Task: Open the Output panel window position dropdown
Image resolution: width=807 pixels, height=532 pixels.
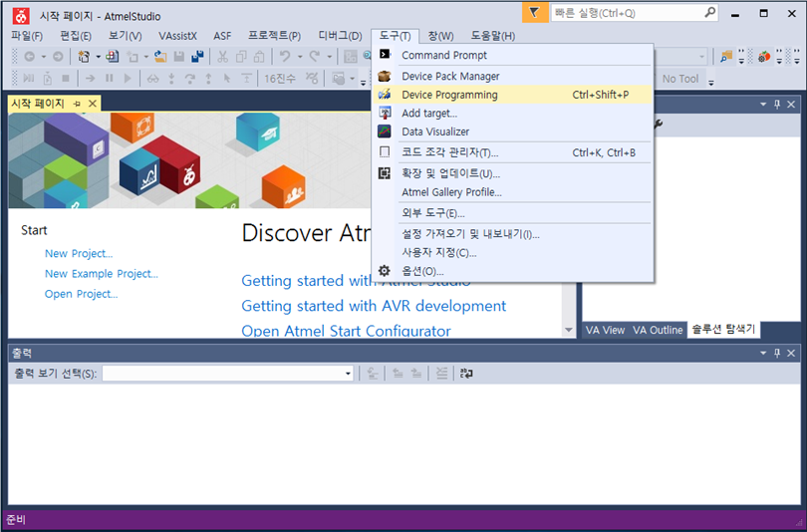Action: click(763, 353)
